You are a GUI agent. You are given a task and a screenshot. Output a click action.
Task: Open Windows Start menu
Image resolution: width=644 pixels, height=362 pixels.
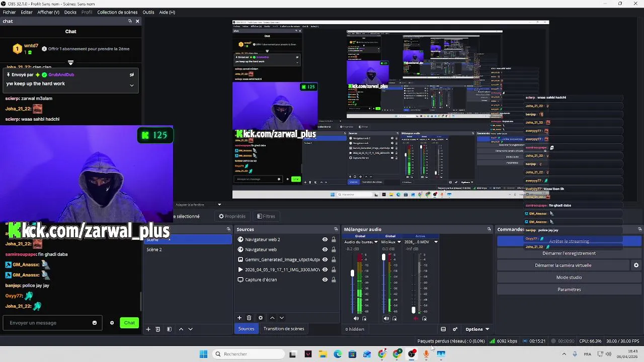[203, 354]
